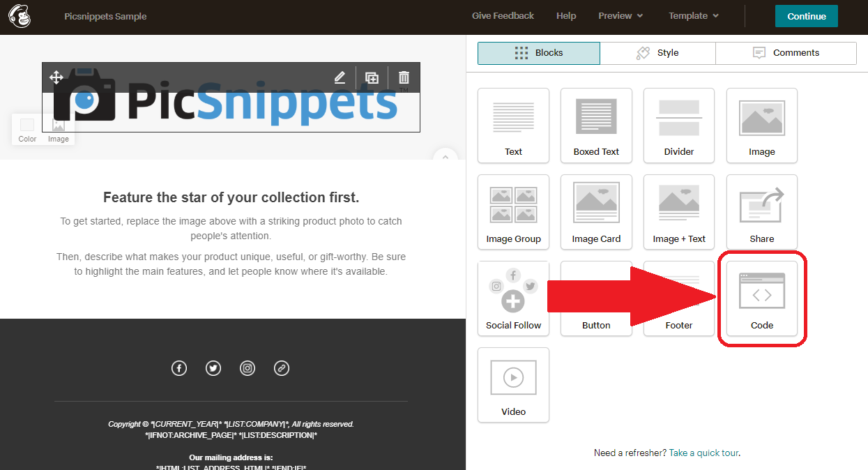Click the Twitter icon in footer
Screen dimensions: 868x470
point(213,368)
